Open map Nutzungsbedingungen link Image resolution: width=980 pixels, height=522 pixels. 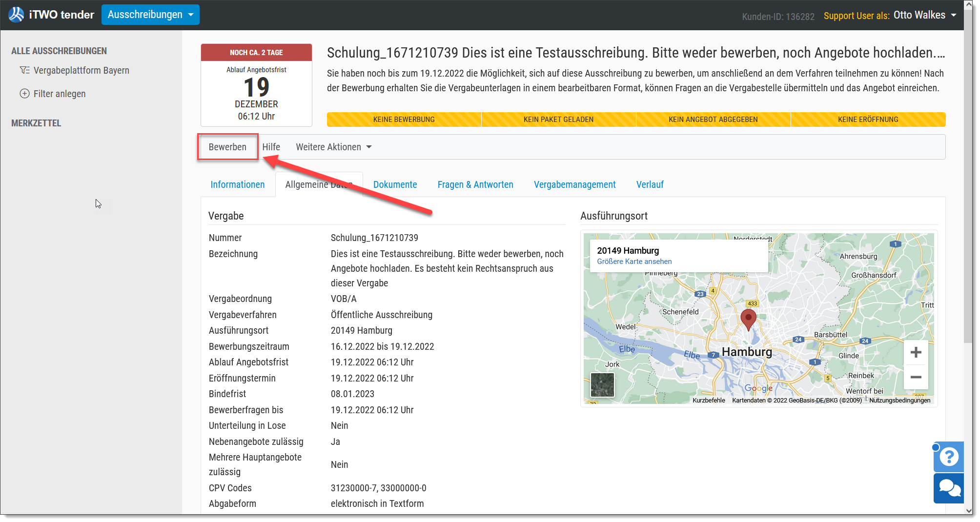pyautogui.click(x=899, y=401)
